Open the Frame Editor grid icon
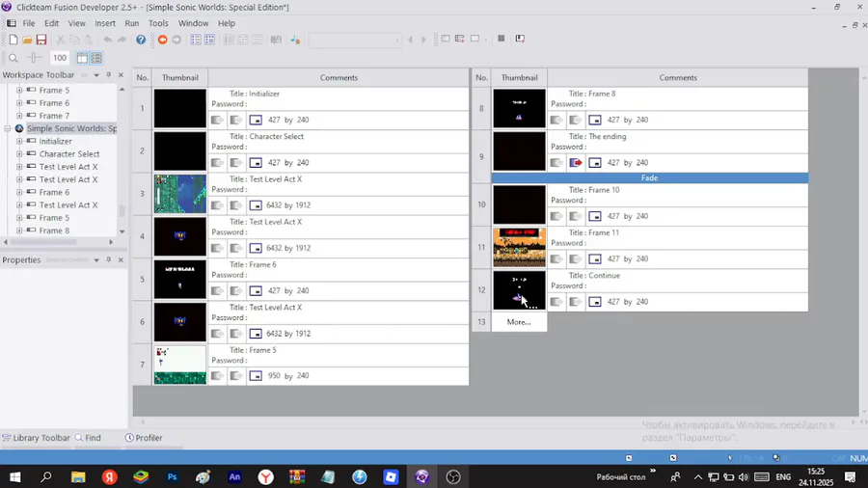The image size is (868, 488). tap(210, 40)
